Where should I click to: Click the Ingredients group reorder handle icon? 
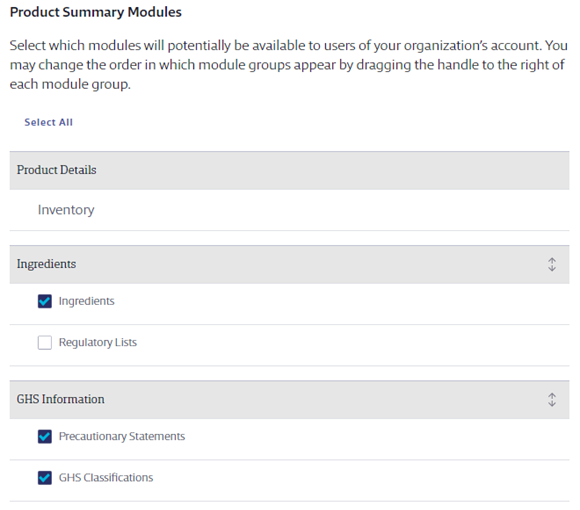[x=552, y=264]
